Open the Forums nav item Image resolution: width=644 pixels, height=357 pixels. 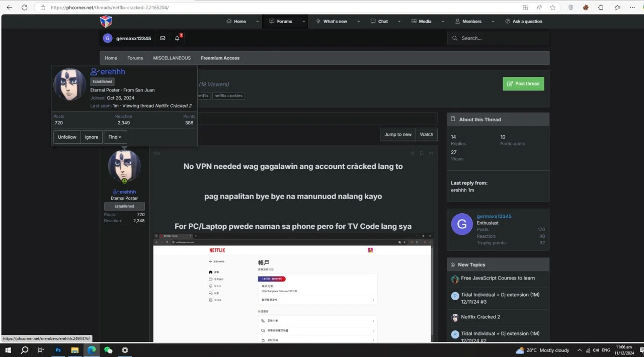pyautogui.click(x=281, y=22)
